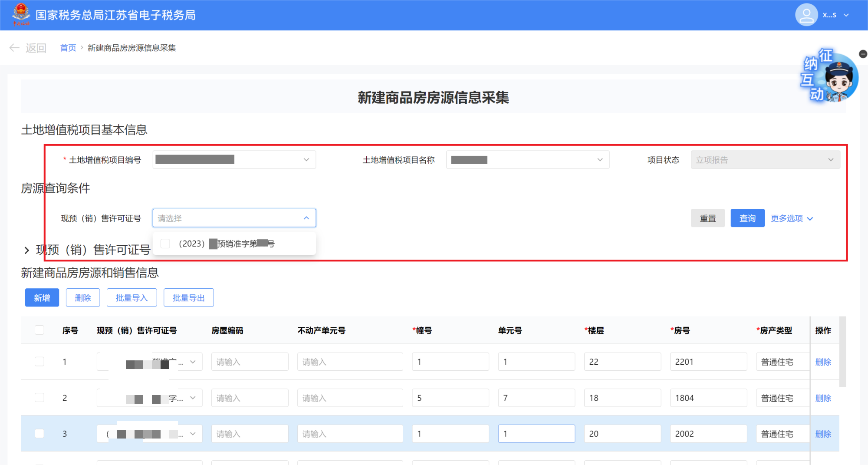Go to 首页 breadcrumb link

pos(68,48)
